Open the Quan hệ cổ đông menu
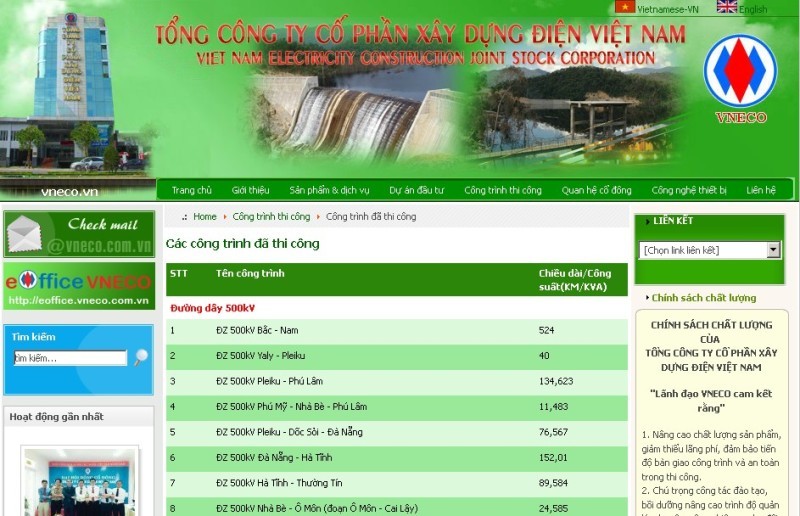Image resolution: width=800 pixels, height=516 pixels. pyautogui.click(x=596, y=190)
